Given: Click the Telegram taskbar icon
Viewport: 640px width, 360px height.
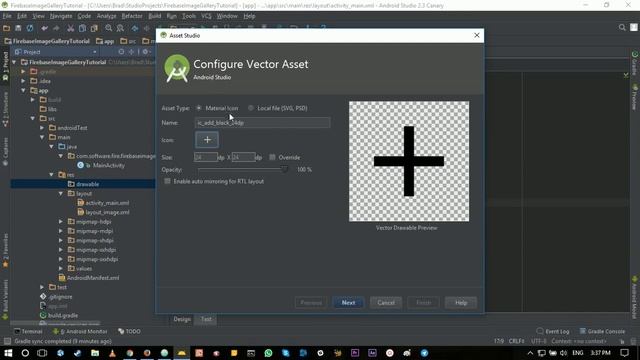Looking at the screenshot, I should click(424, 353).
